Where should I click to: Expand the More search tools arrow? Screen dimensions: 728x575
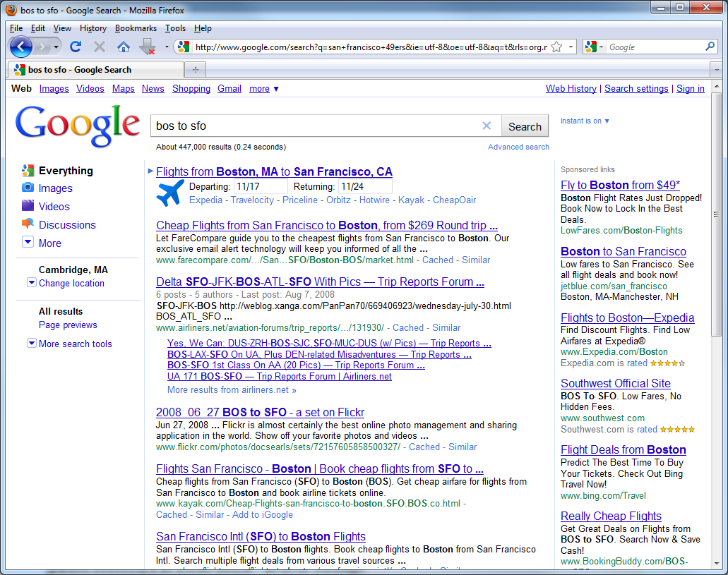32,343
